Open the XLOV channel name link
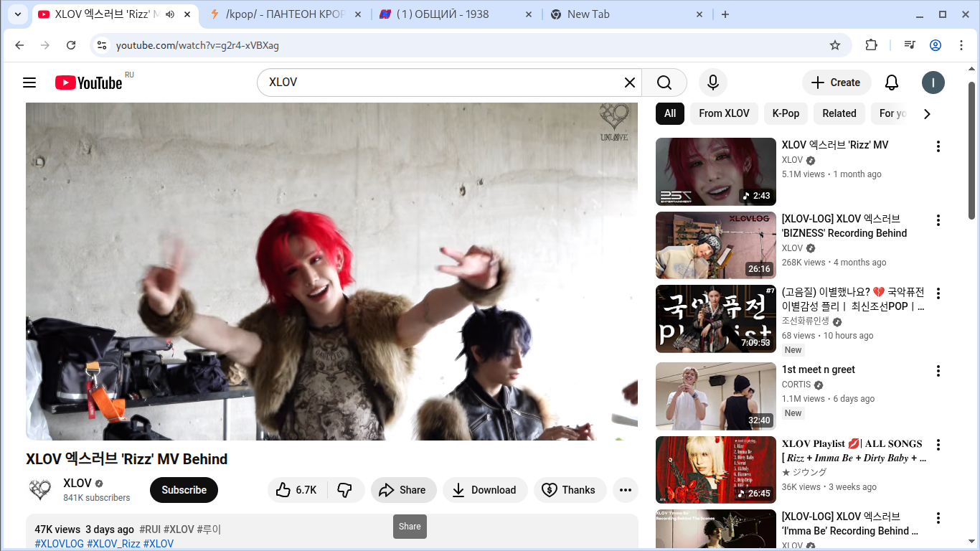The height and width of the screenshot is (551, 980). pyautogui.click(x=77, y=483)
